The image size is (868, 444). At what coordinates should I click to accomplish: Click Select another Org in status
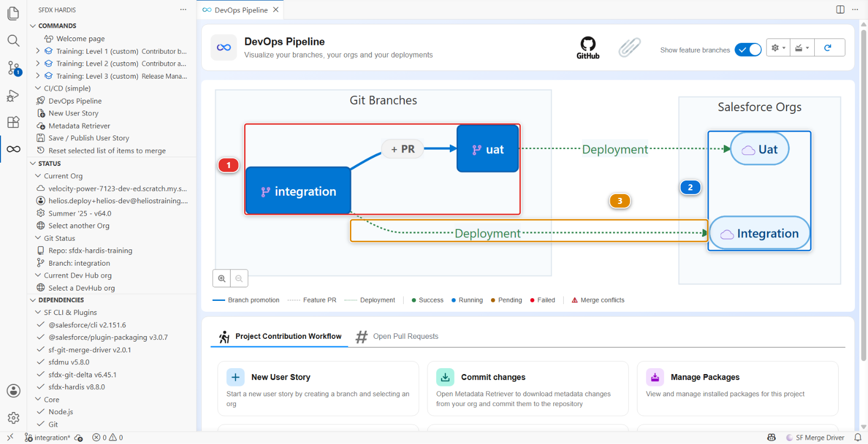pos(79,226)
